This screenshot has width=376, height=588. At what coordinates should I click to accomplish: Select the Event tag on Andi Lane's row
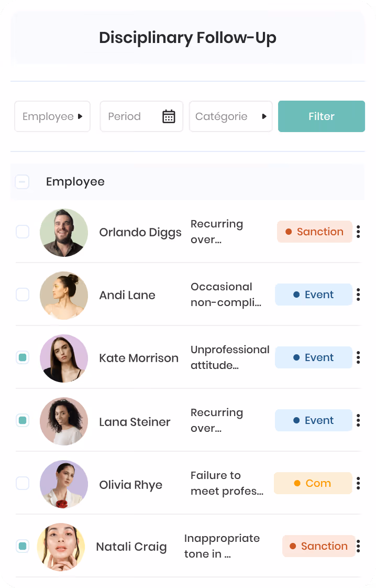point(313,295)
